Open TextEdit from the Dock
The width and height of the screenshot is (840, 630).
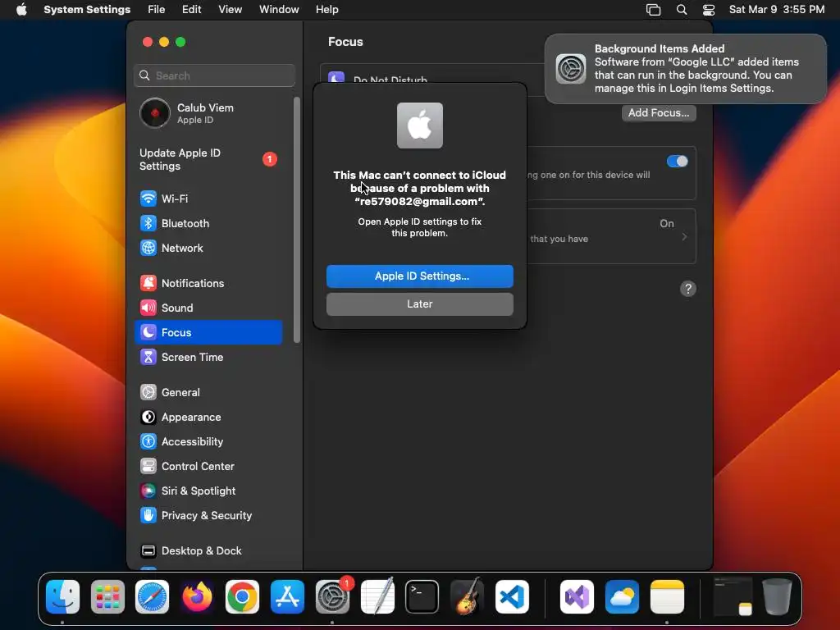tap(377, 597)
